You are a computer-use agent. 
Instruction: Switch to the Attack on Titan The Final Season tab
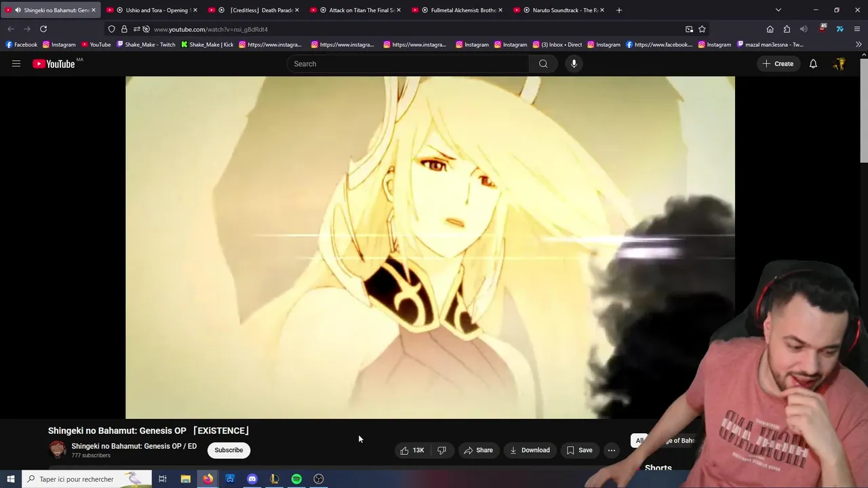356,10
